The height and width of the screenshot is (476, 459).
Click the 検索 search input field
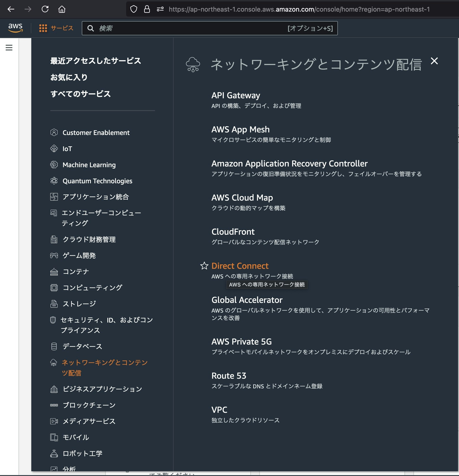[x=190, y=28]
